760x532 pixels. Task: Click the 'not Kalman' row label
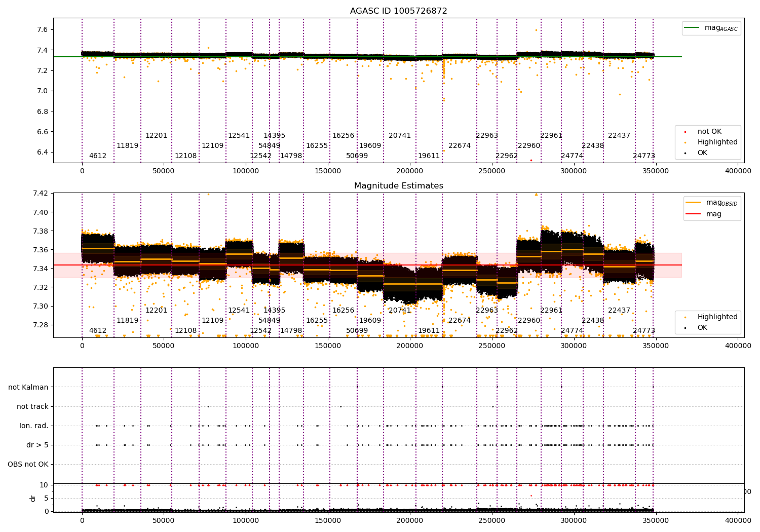coord(28,387)
